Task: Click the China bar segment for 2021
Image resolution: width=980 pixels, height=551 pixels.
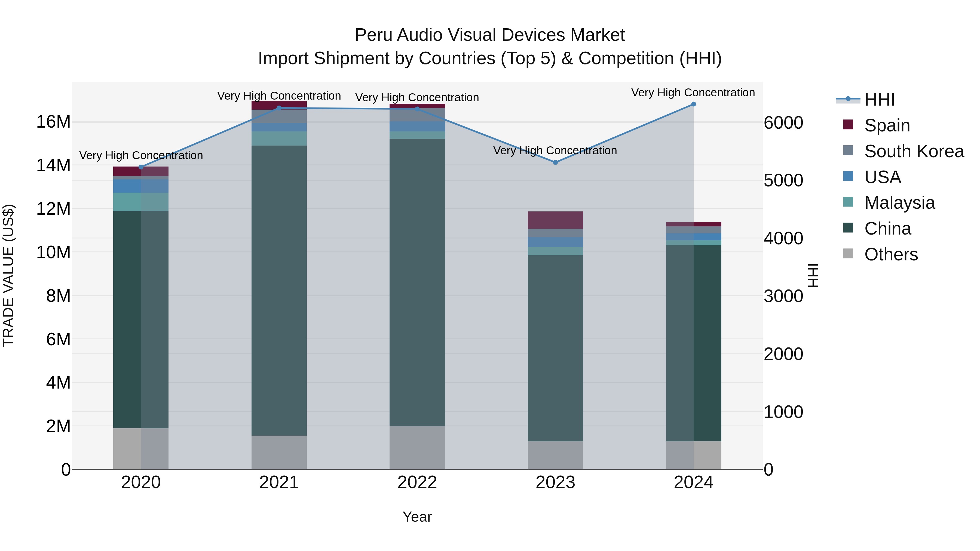Action: tap(279, 291)
